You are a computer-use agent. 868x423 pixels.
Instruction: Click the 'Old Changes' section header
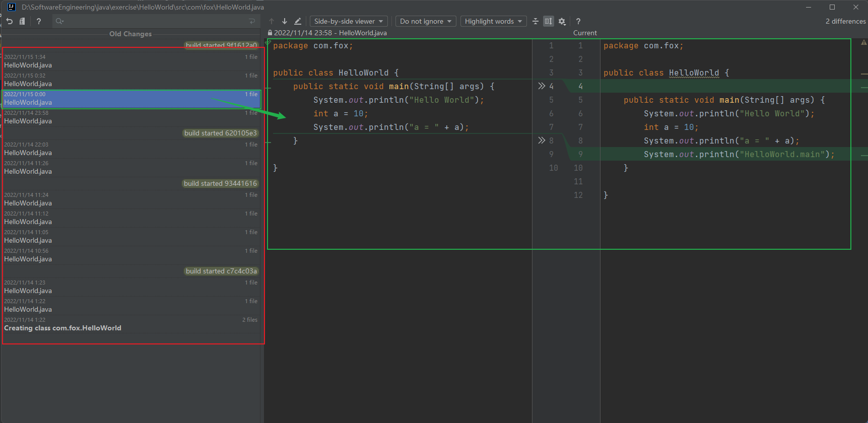pos(130,34)
